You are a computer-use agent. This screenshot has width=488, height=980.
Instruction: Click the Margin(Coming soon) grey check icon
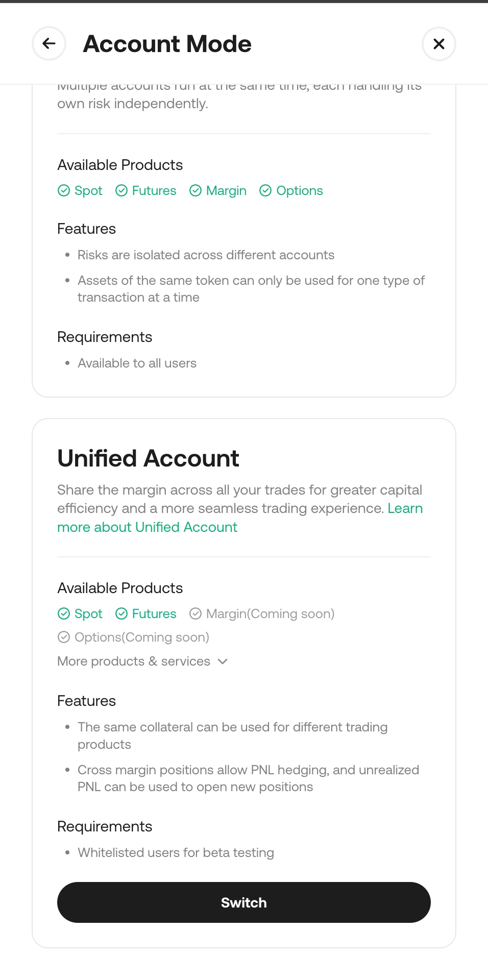pos(196,614)
